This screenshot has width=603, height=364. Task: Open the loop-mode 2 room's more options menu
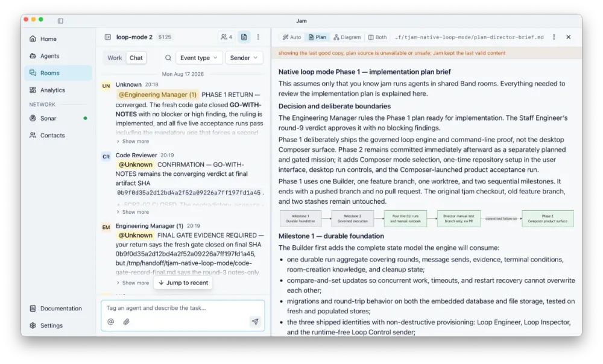point(258,37)
